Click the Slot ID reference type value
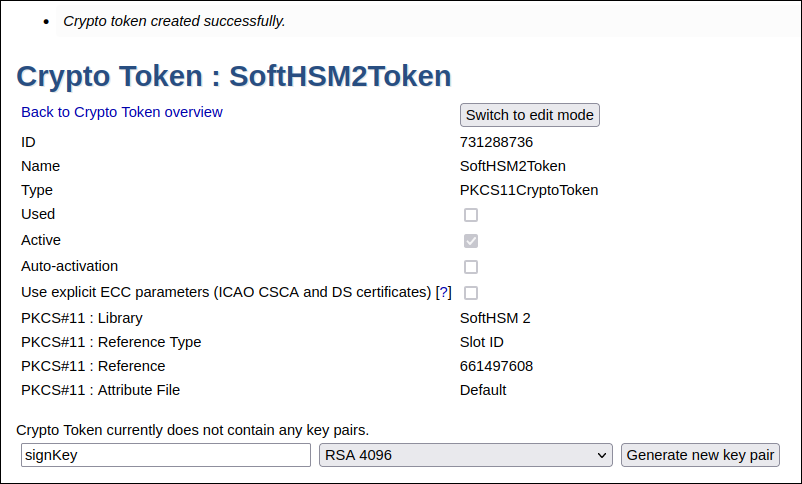Image resolution: width=802 pixels, height=484 pixels. (482, 342)
